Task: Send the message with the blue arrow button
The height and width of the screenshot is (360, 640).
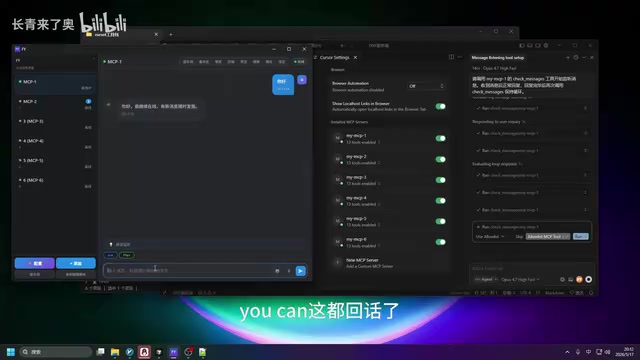Action: 300,271
